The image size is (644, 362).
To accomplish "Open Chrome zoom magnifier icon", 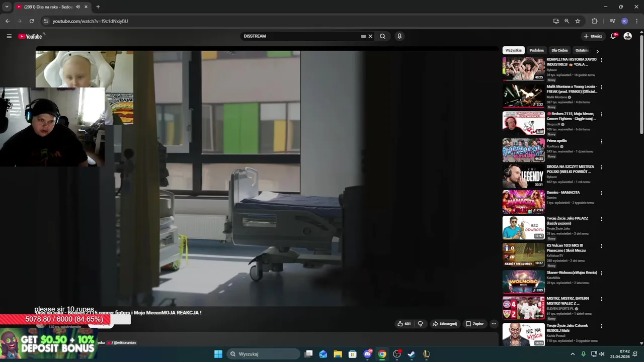I will (x=567, y=21).
